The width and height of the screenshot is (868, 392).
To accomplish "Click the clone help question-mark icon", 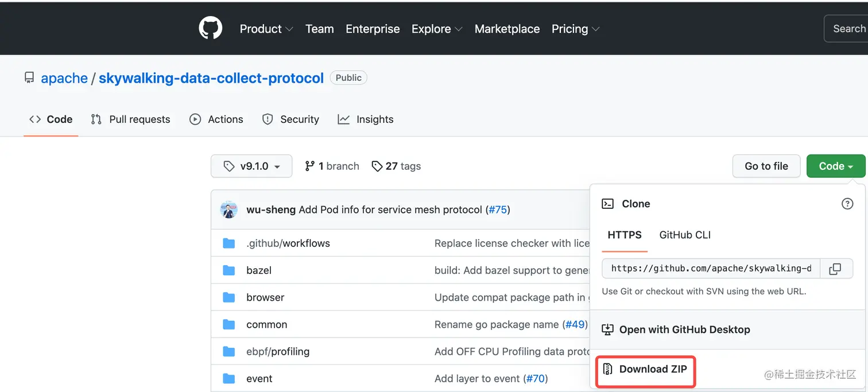I will [847, 204].
